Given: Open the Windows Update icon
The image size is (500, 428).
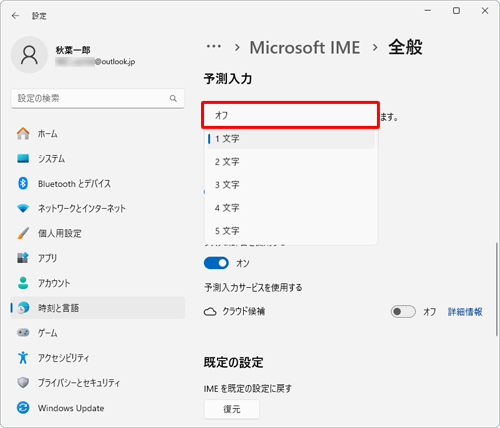Looking at the screenshot, I should (23, 408).
